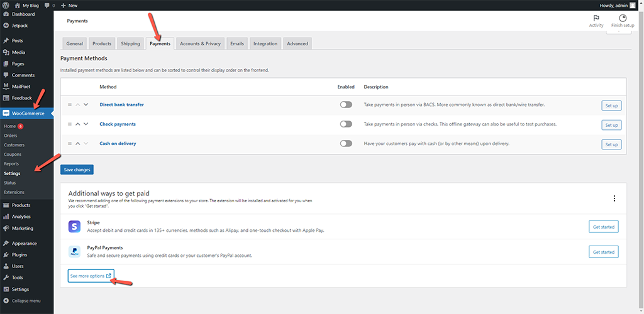Move Check payments up
This screenshot has width=644, height=314.
pos(78,124)
